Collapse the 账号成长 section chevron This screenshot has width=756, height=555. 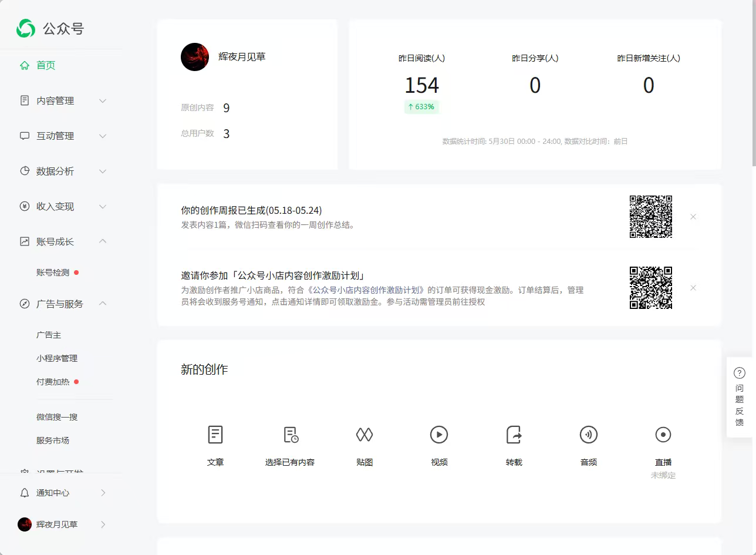click(103, 241)
